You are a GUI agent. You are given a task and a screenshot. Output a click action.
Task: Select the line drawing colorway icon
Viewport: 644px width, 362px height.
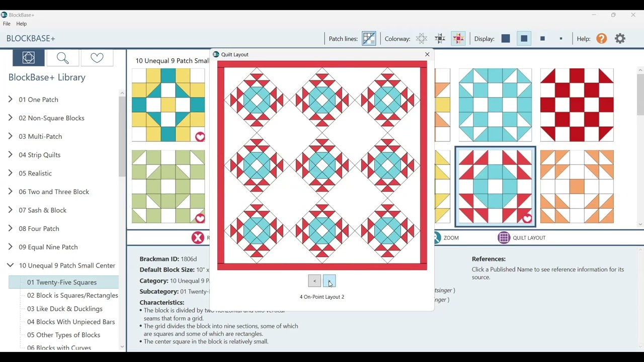pyautogui.click(x=422, y=39)
